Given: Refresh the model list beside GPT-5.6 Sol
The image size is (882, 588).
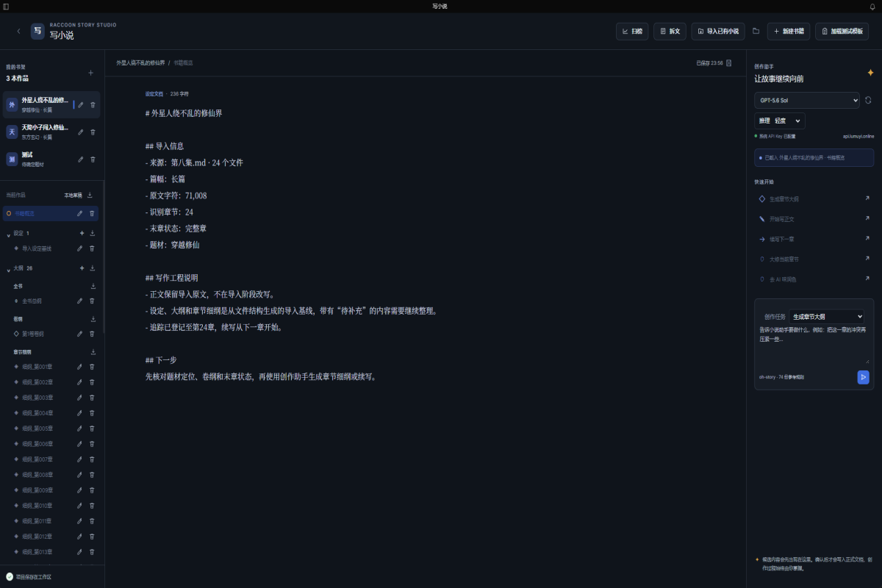Looking at the screenshot, I should (868, 100).
